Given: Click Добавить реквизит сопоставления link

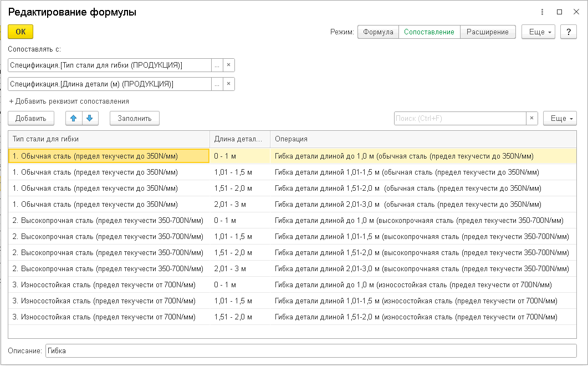Looking at the screenshot, I should pos(69,101).
